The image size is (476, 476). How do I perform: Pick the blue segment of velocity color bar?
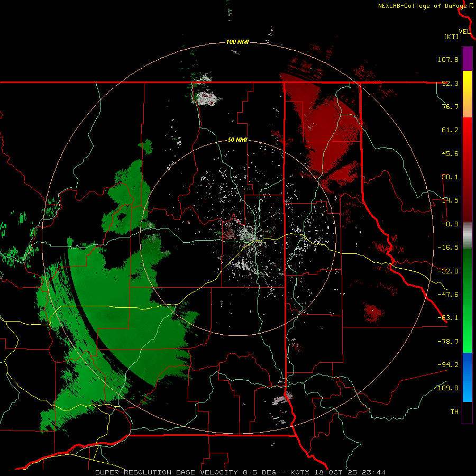467,377
